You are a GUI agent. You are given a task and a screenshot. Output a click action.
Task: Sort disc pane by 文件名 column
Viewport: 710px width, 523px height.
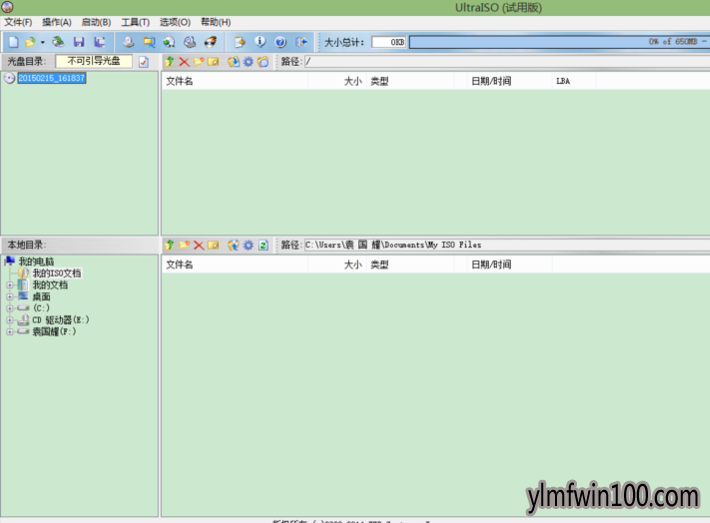pyautogui.click(x=235, y=81)
